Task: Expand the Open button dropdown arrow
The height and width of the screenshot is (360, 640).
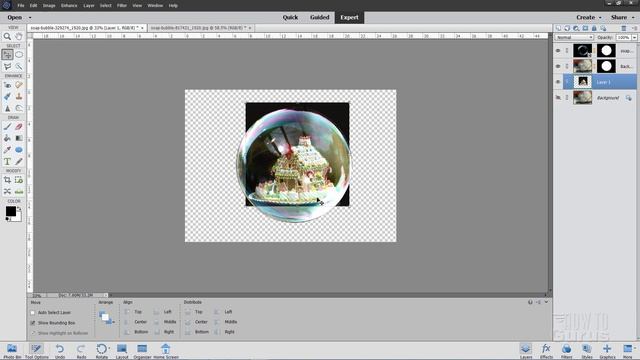Action: click(30, 18)
